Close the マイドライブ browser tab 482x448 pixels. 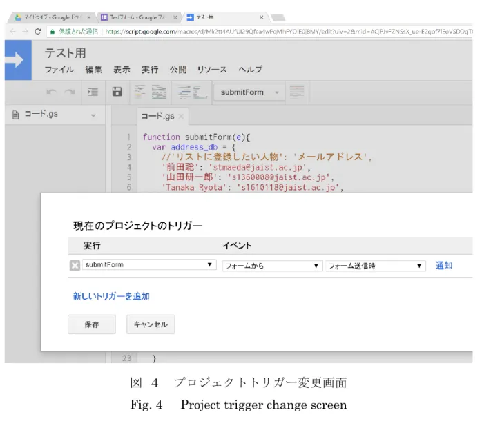click(x=89, y=17)
